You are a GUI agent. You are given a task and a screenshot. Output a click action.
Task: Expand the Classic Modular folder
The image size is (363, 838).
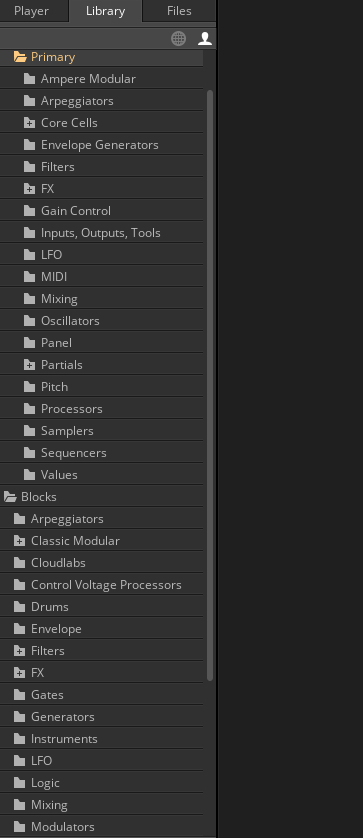pyautogui.click(x=19, y=541)
